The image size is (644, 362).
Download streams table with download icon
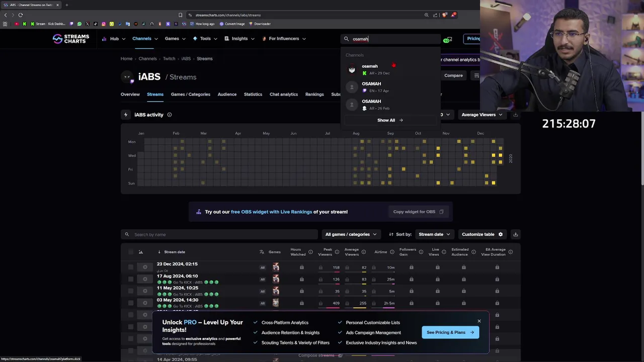515,234
